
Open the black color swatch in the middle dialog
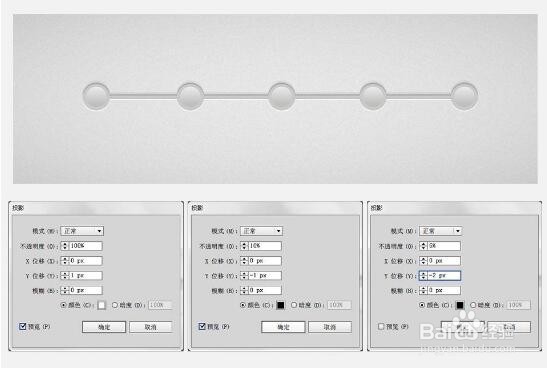[x=280, y=305]
